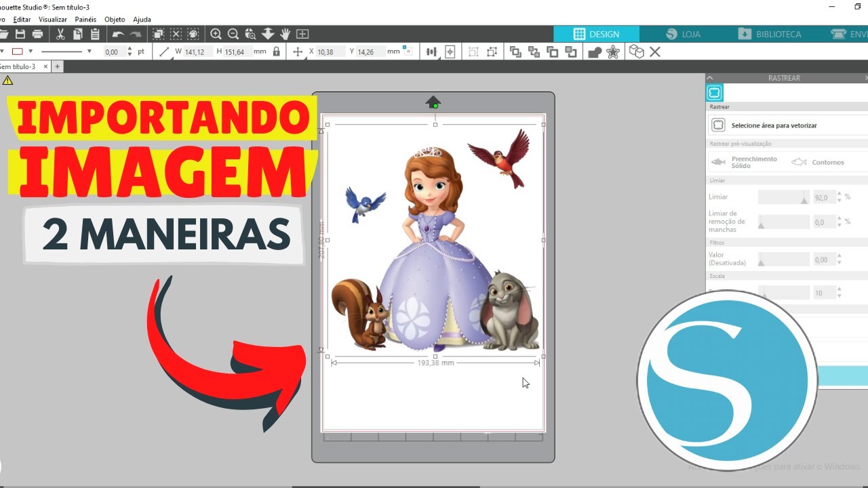
Task: Click the Limiar 92,0 value field
Action: pos(823,197)
